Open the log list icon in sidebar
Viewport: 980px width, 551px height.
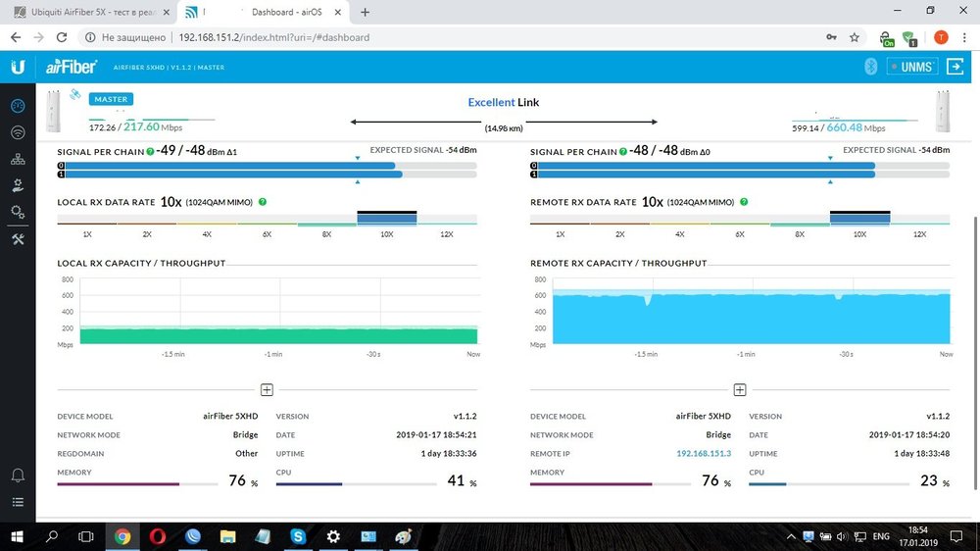click(18, 502)
